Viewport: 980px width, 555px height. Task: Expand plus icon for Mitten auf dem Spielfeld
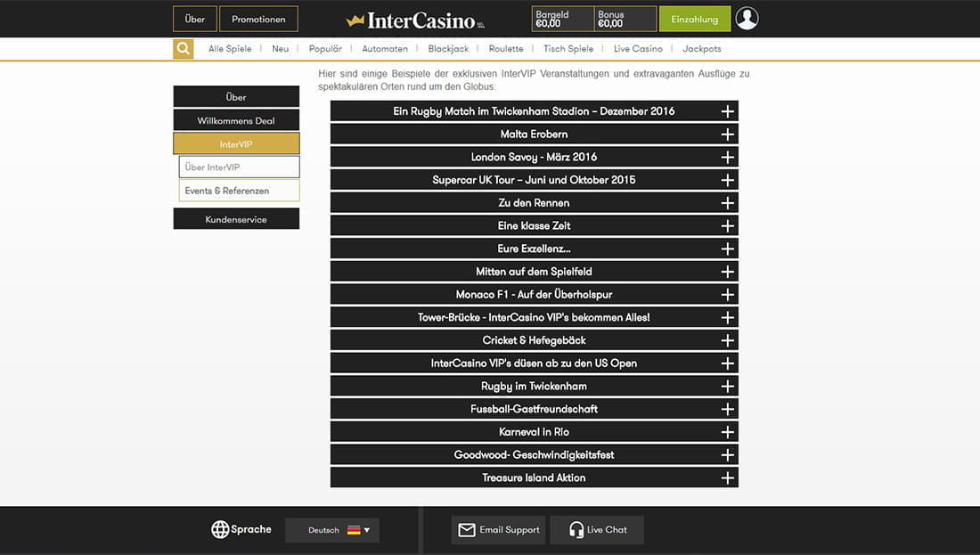[x=727, y=272]
